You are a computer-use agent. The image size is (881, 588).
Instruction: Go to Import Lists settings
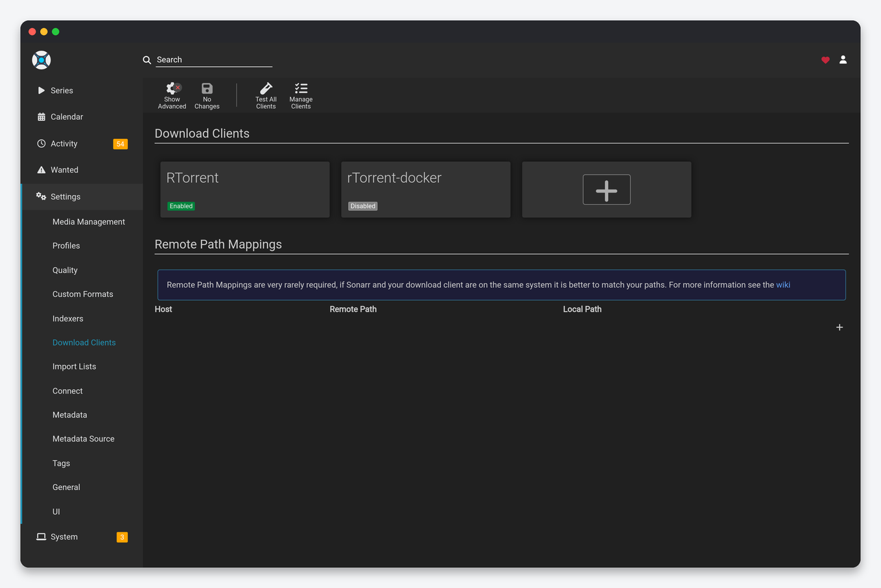coord(75,367)
